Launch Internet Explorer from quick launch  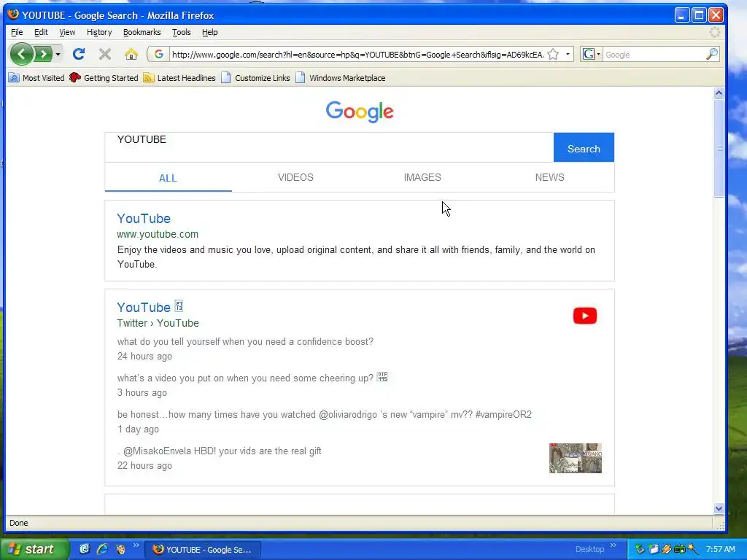102,549
